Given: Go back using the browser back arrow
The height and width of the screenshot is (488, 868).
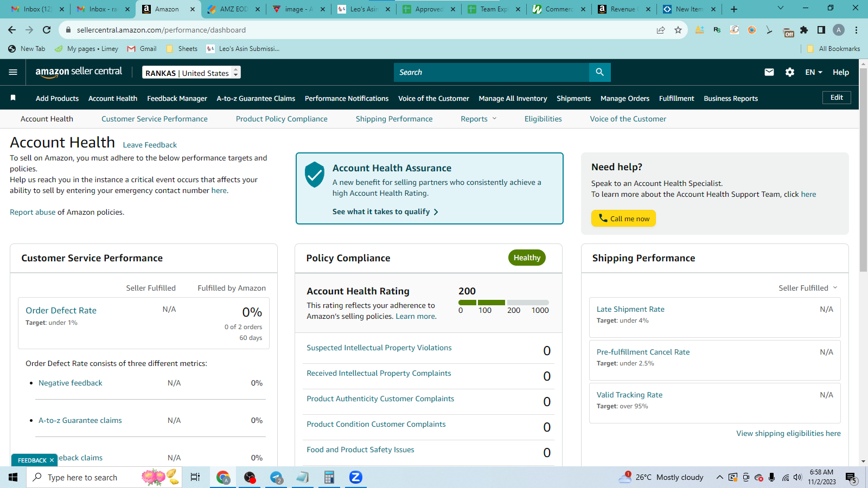Looking at the screenshot, I should click(12, 30).
